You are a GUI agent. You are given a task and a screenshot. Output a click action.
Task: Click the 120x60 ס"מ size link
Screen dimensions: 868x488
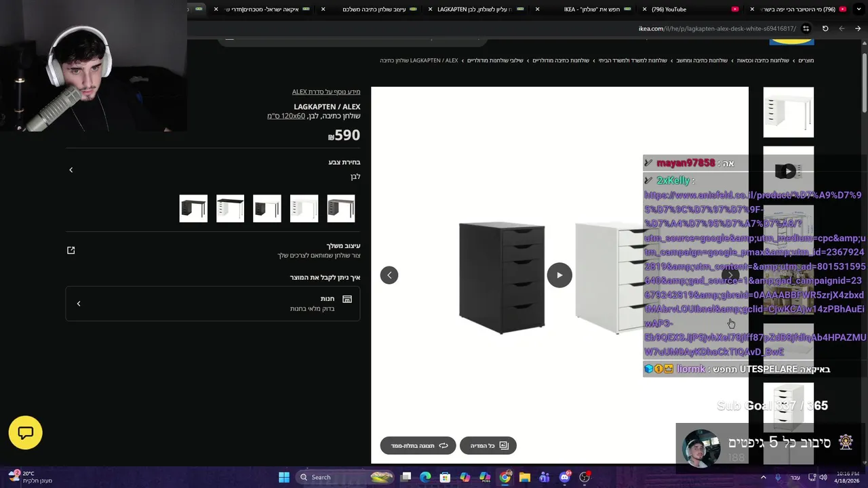pyautogui.click(x=286, y=116)
